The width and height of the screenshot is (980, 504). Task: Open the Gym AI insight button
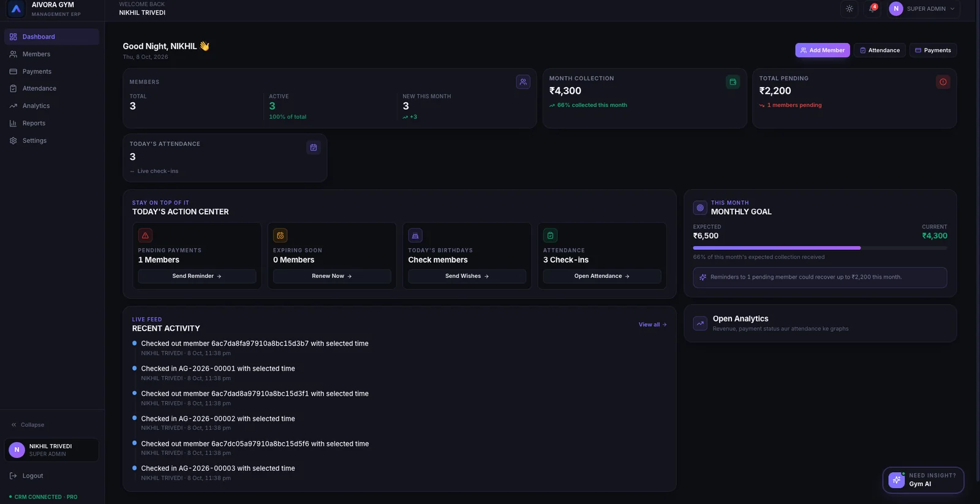(923, 480)
